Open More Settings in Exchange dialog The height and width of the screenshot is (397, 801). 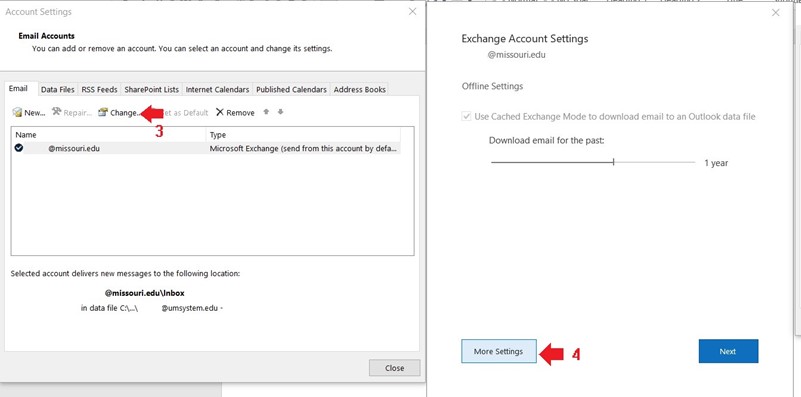pos(499,352)
